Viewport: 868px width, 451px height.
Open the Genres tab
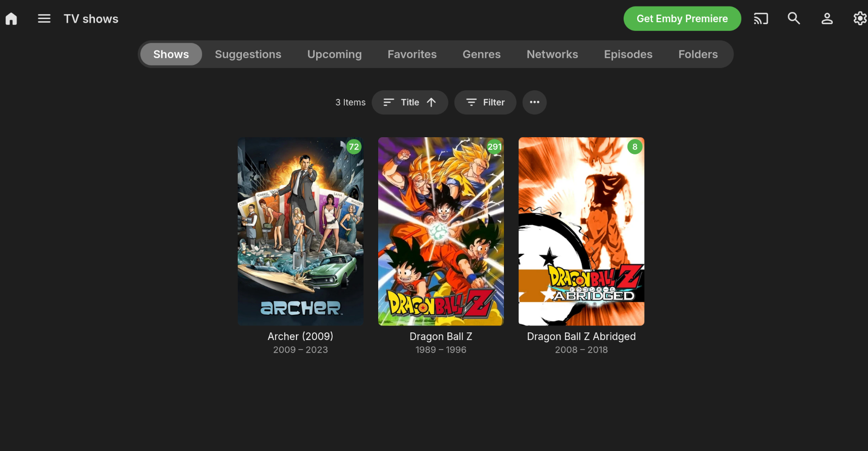click(x=482, y=54)
